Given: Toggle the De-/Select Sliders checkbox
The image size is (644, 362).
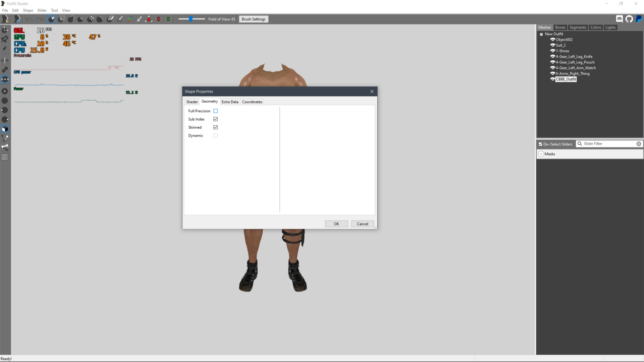Looking at the screenshot, I should (540, 144).
